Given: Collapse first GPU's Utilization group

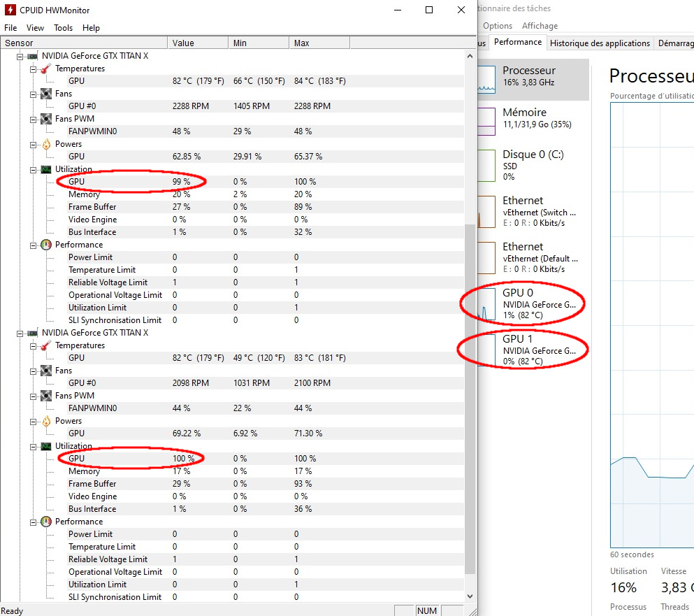Looking at the screenshot, I should pyautogui.click(x=33, y=170).
